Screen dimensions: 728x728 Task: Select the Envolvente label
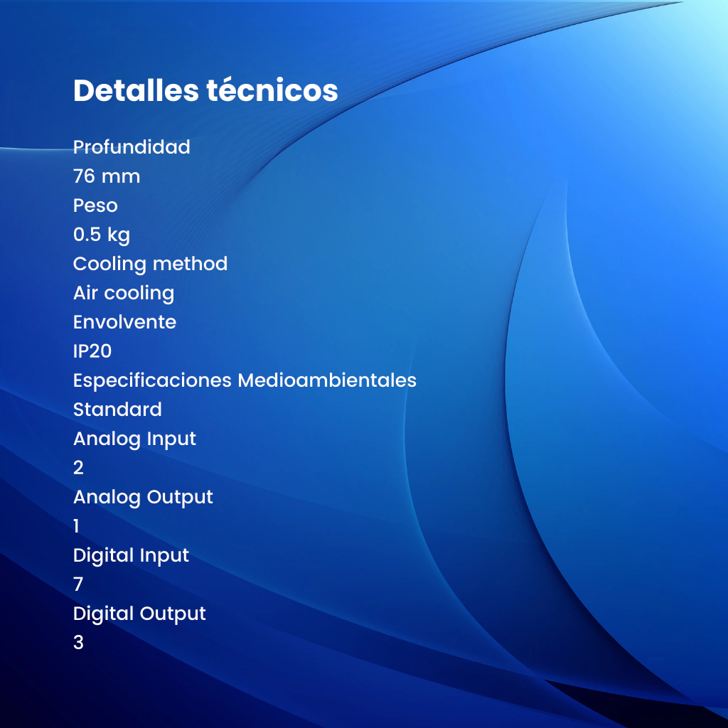point(124,322)
